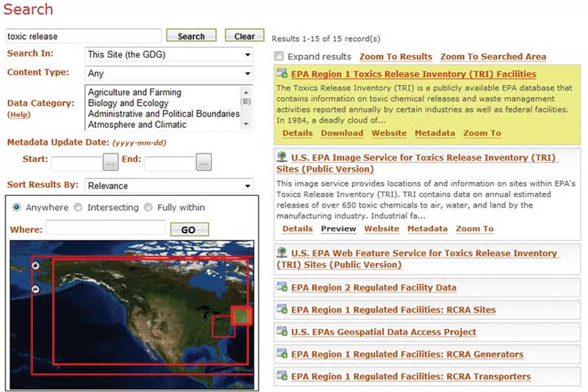Click Preview under the Image Service result

(x=338, y=229)
